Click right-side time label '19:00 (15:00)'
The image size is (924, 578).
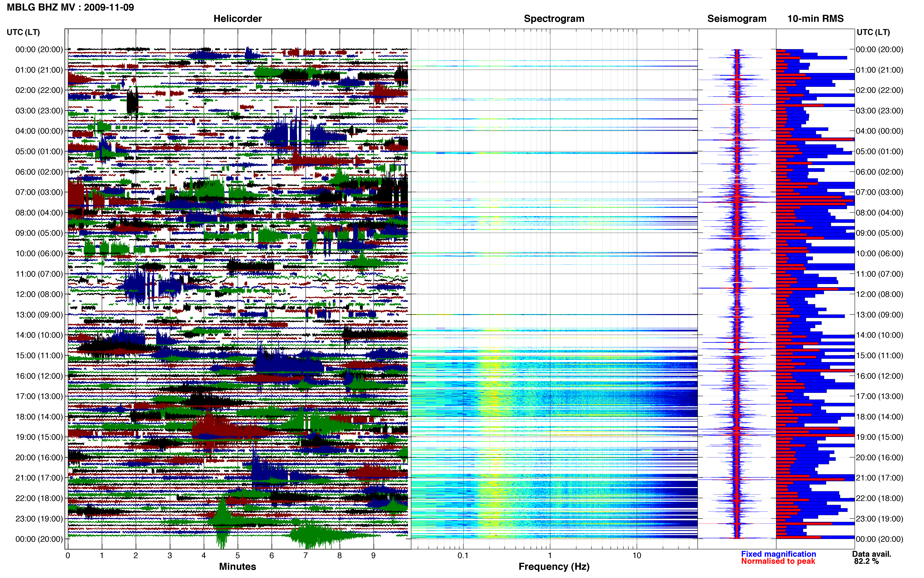click(x=880, y=437)
